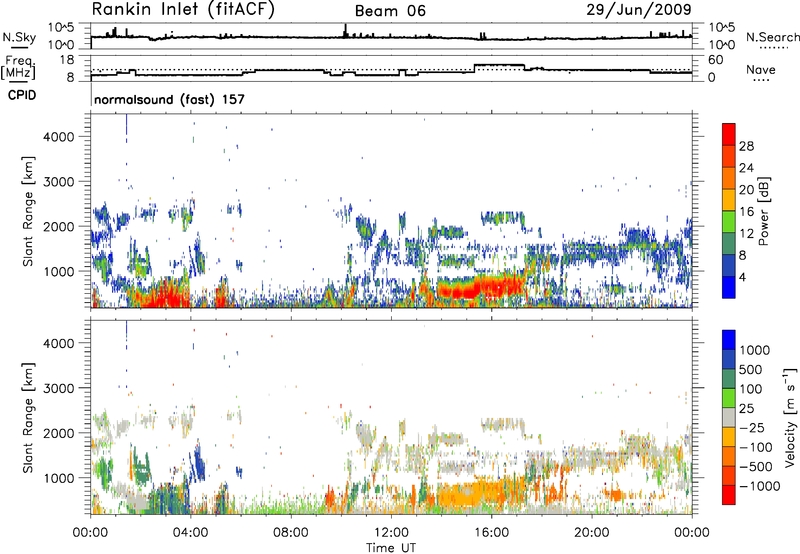Click the '3000' tick of the Velocity panel
The height and width of the screenshot is (554, 800).
(x=59, y=388)
